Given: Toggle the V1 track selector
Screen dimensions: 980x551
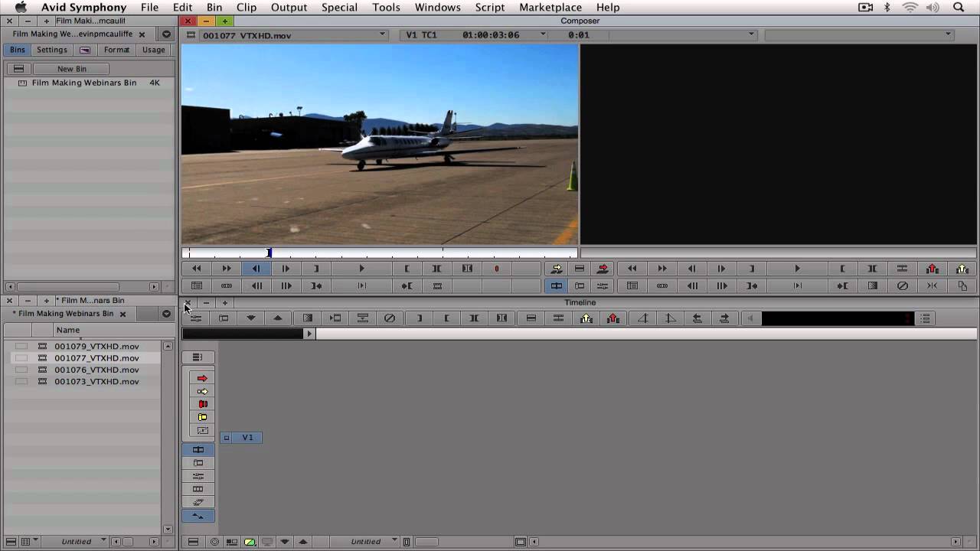Looking at the screenshot, I should point(247,438).
